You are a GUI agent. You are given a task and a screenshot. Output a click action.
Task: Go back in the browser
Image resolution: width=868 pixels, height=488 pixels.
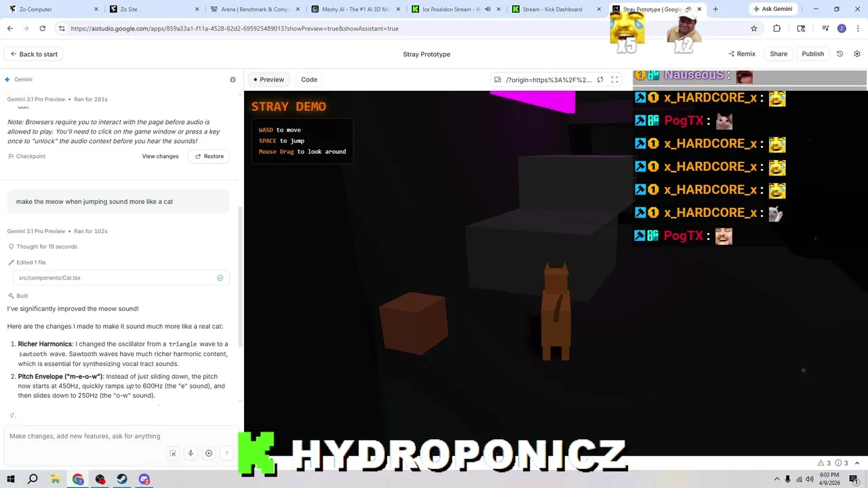(x=9, y=28)
